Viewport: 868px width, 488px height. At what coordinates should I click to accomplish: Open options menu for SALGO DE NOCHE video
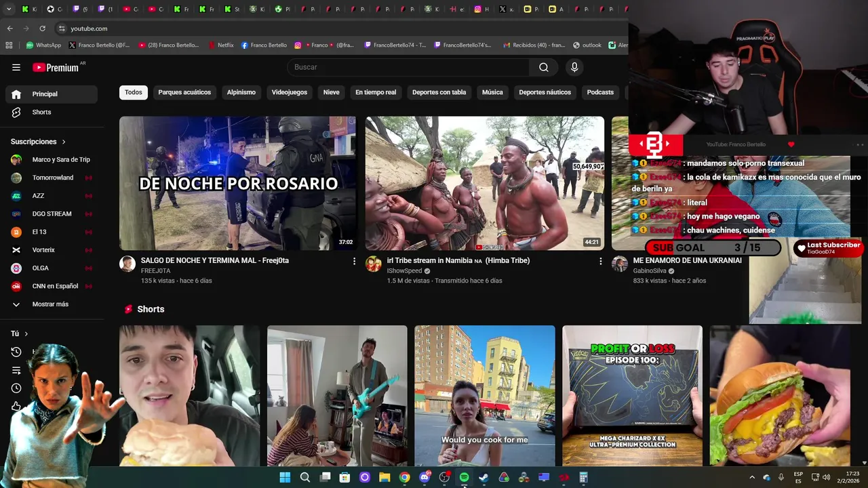coord(354,261)
